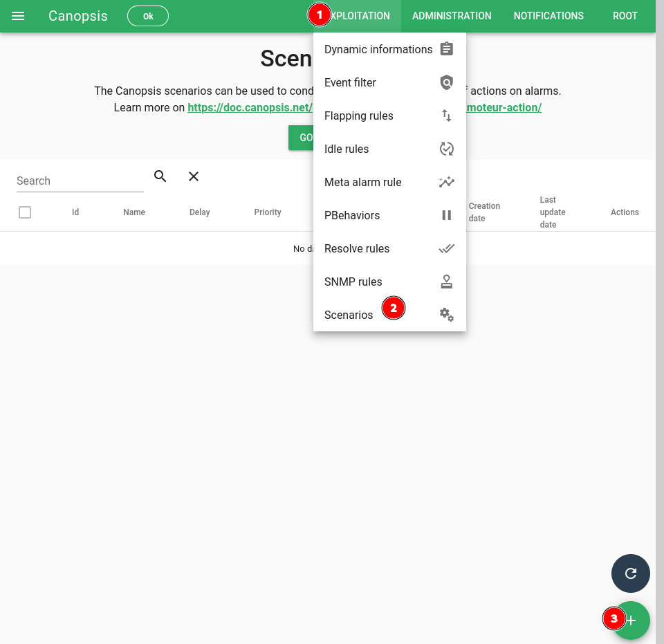Click the Flapping rules arrows icon
664x644 pixels.
click(x=446, y=116)
